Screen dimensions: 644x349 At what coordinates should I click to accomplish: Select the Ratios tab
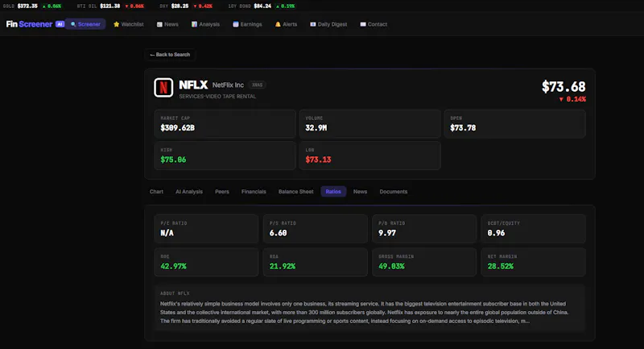(333, 192)
